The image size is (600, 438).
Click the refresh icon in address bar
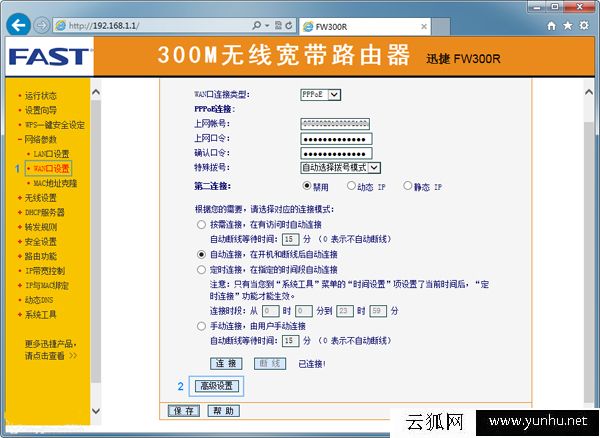pos(289,26)
